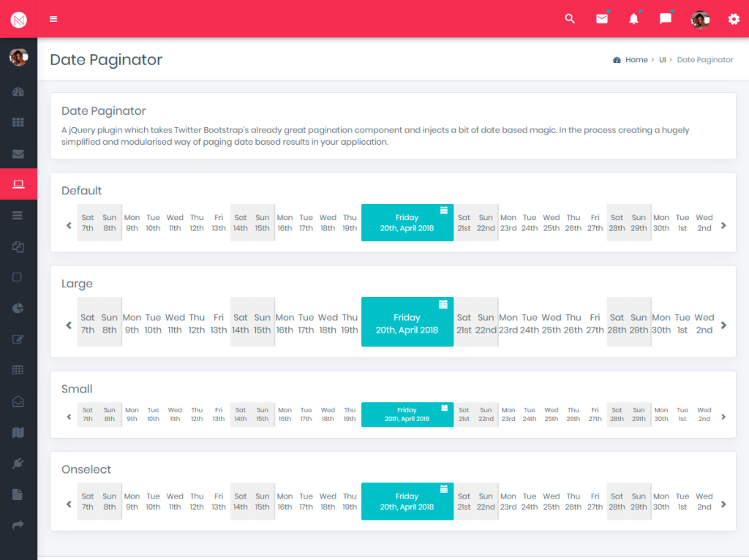Select Friday 20th, April 2018 in Default paginator
The height and width of the screenshot is (560, 749).
(x=407, y=223)
